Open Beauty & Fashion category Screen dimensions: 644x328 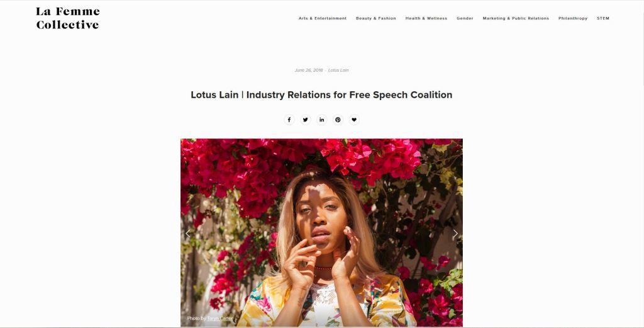[x=376, y=18]
